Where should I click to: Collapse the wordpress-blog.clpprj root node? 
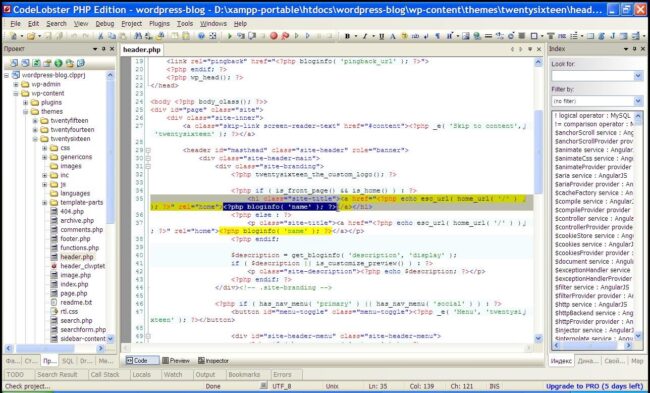pos(7,75)
